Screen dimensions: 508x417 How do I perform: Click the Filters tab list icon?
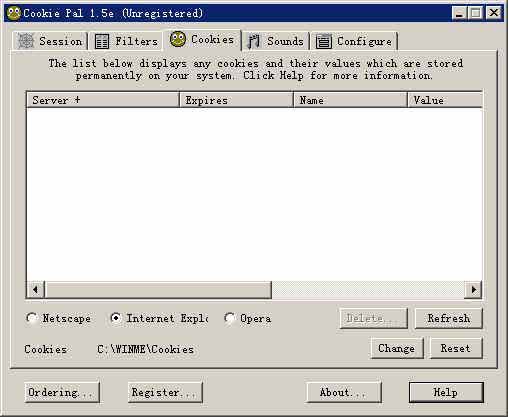[x=102, y=42]
